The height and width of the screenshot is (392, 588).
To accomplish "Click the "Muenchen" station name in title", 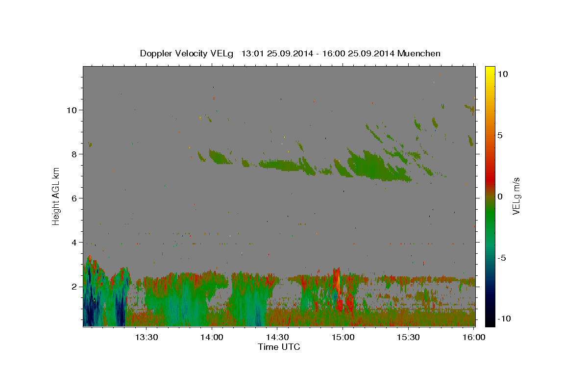I will [419, 53].
